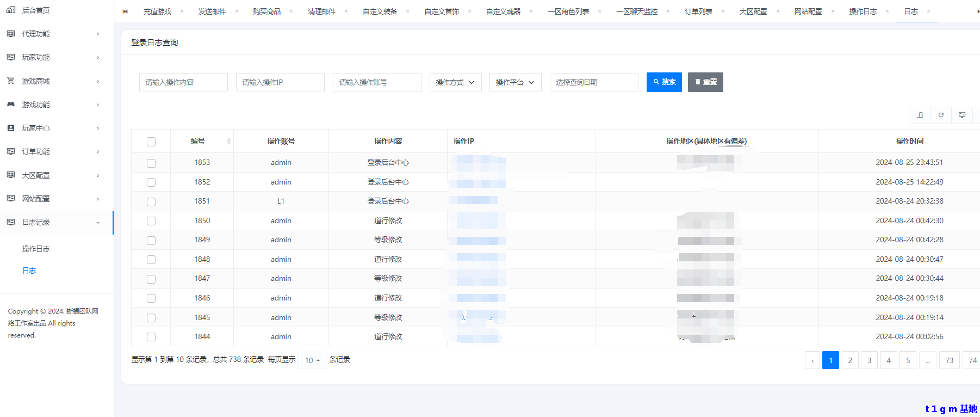This screenshot has width=980, height=417.
Task: Check the row 1850 checkbox
Action: coord(151,221)
